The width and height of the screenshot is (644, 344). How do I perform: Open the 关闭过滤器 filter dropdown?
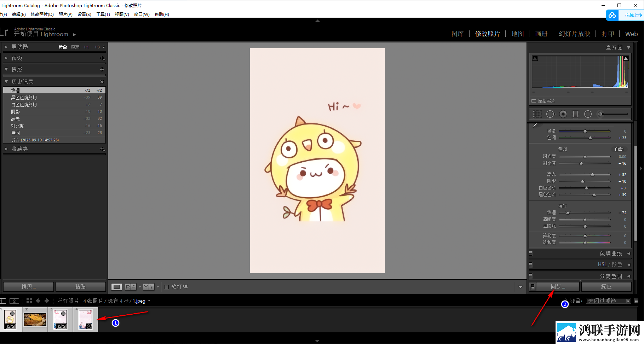point(608,301)
